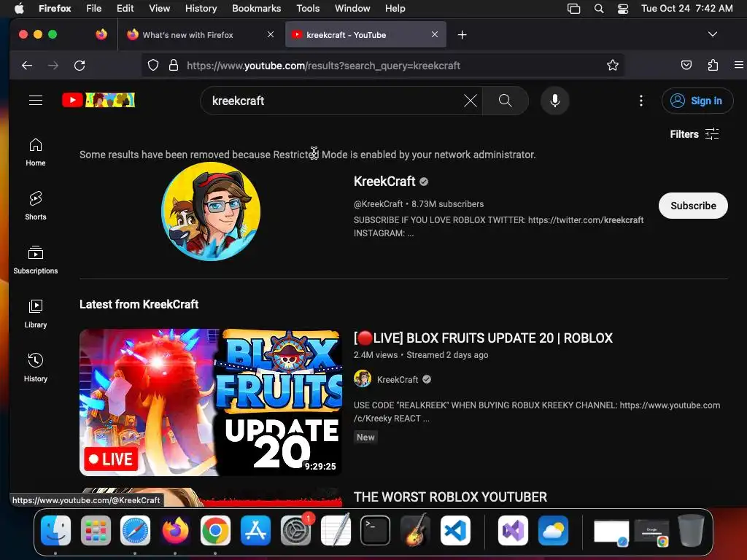Open Firefox extensions puzzle icon
This screenshot has width=747, height=560.
tap(713, 65)
